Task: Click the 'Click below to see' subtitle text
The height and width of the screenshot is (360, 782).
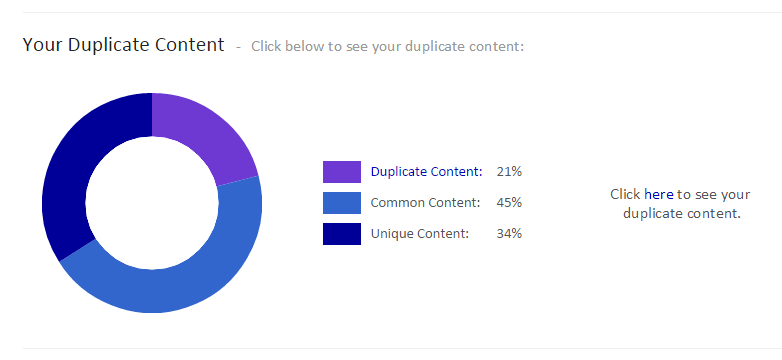Action: click(388, 46)
